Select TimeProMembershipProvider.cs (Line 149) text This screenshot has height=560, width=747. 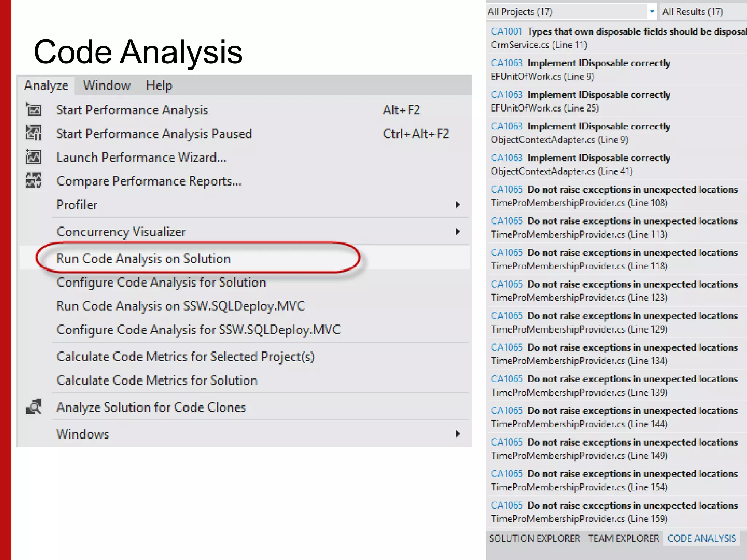(579, 455)
